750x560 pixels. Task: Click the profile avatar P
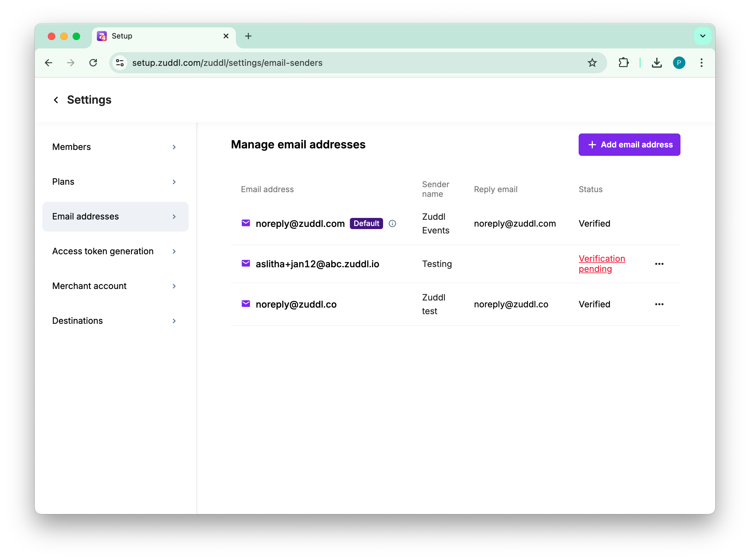pyautogui.click(x=679, y=63)
